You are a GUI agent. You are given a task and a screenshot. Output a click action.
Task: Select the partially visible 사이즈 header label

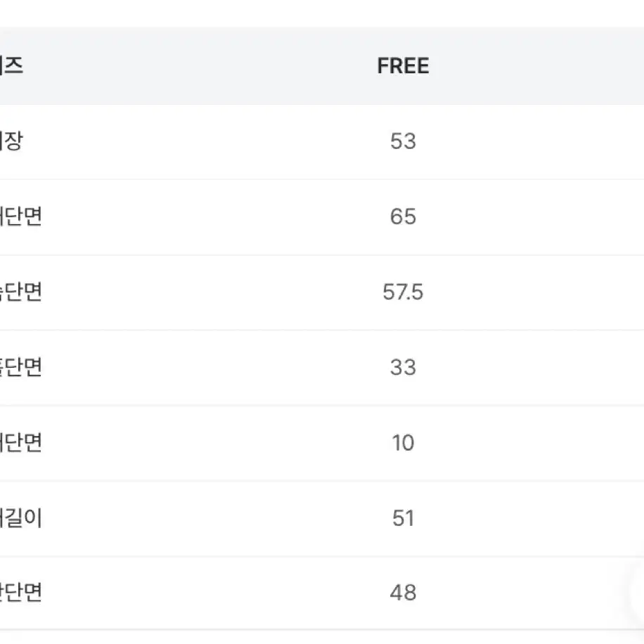[11, 65]
